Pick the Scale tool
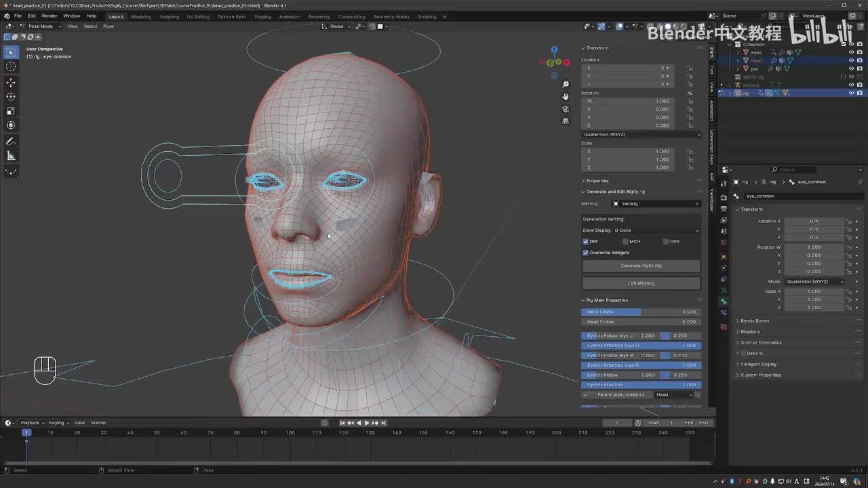Viewport: 868px width, 488px height. coord(11,110)
